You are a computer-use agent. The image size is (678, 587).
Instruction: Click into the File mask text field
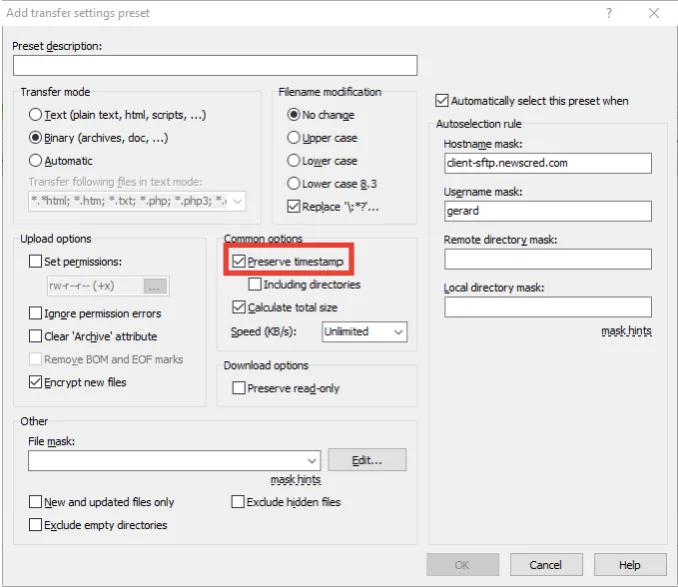tap(166, 460)
